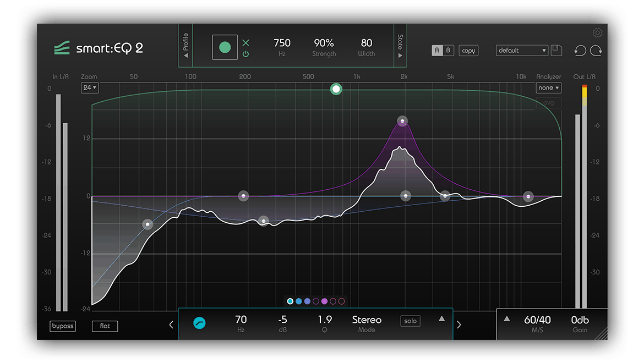Click the undo arrow icon
The width and height of the screenshot is (644, 363).
[x=580, y=51]
